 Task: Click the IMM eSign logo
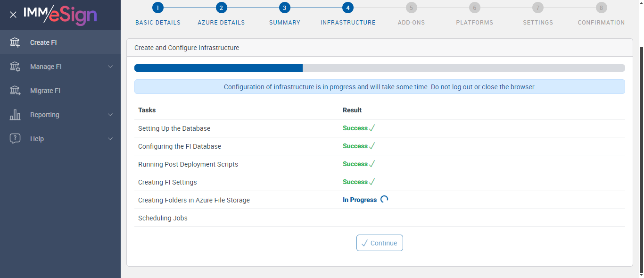60,15
